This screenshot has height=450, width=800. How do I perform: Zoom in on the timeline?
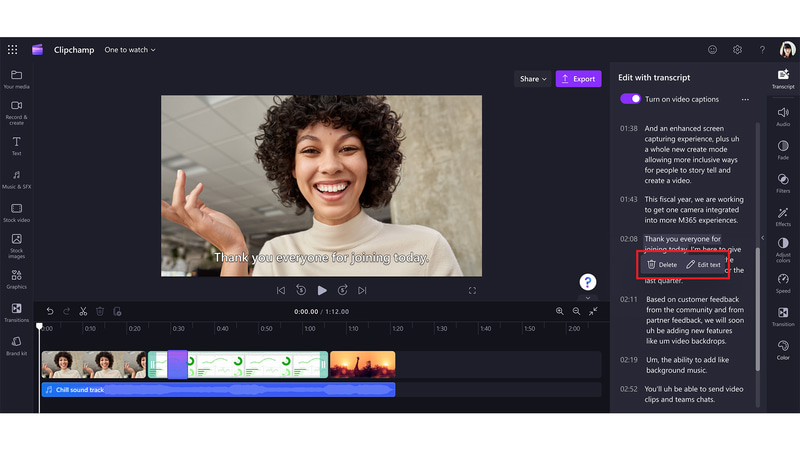tap(560, 311)
